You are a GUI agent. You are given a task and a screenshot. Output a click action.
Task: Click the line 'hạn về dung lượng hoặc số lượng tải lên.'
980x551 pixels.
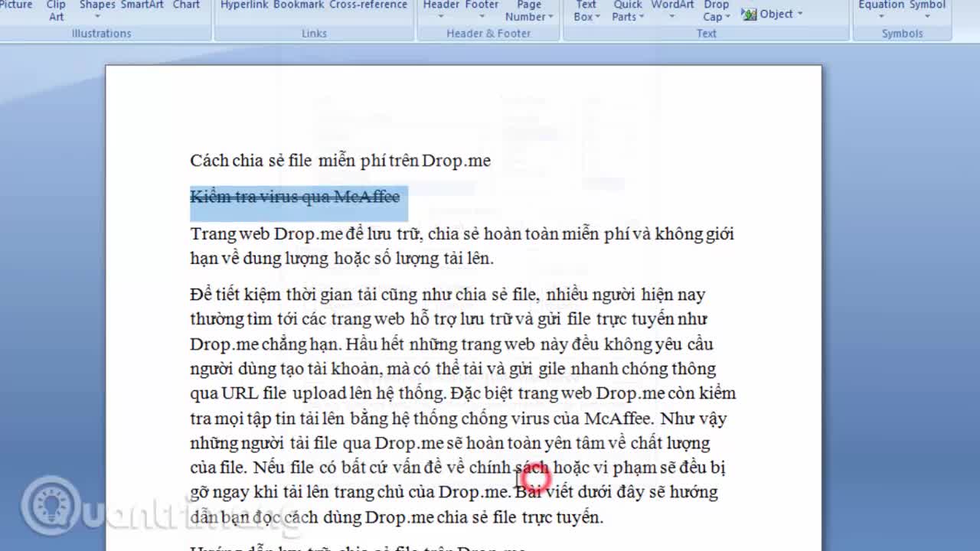coord(341,258)
